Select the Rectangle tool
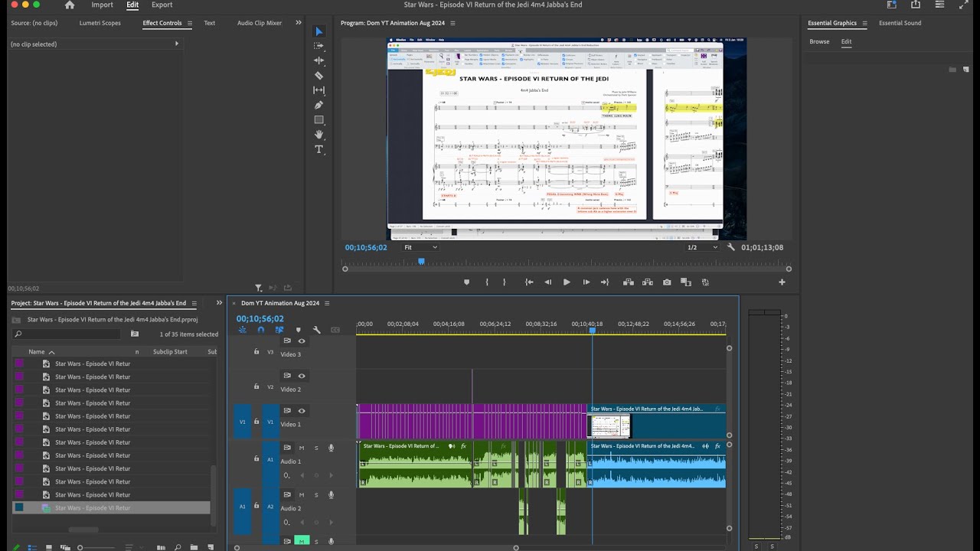This screenshot has height=551, width=980. point(319,120)
